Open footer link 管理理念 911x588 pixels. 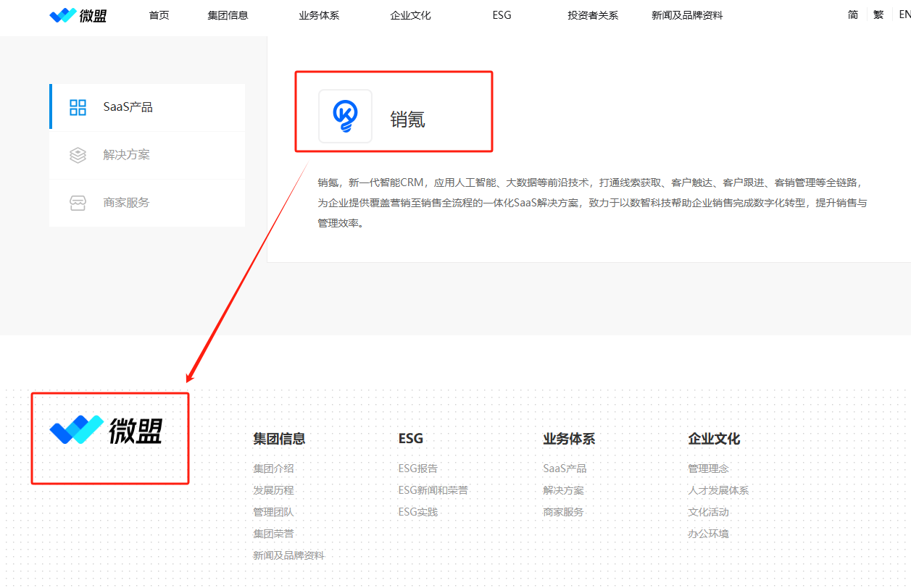[708, 469]
